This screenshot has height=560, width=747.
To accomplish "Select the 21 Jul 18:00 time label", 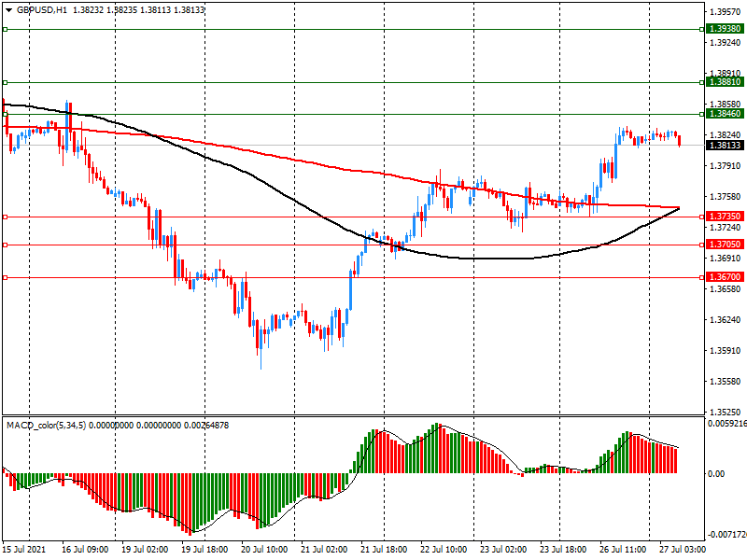I will [x=384, y=550].
